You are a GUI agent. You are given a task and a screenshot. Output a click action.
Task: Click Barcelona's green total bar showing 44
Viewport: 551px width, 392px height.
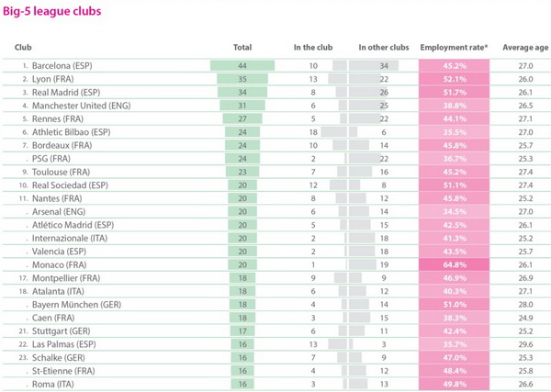[242, 66]
